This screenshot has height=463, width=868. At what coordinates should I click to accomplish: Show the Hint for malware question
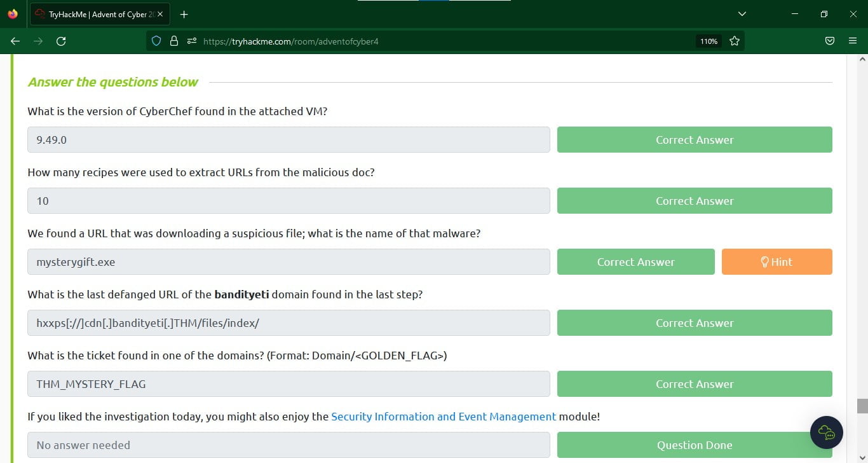tap(777, 261)
